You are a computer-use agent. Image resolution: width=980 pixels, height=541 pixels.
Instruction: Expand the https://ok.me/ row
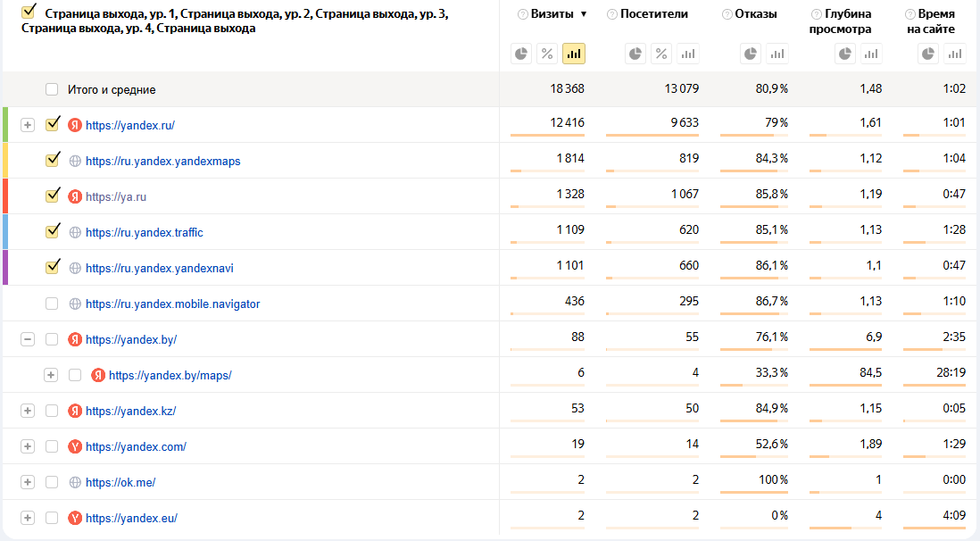coord(28,482)
